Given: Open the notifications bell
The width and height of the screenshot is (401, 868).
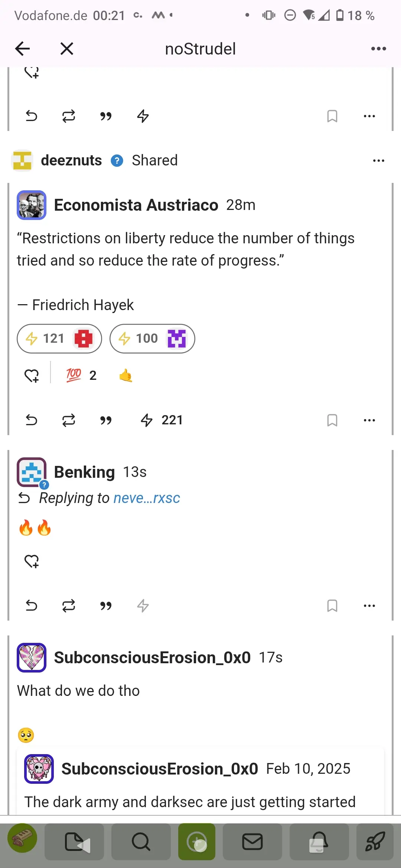Looking at the screenshot, I should (319, 842).
